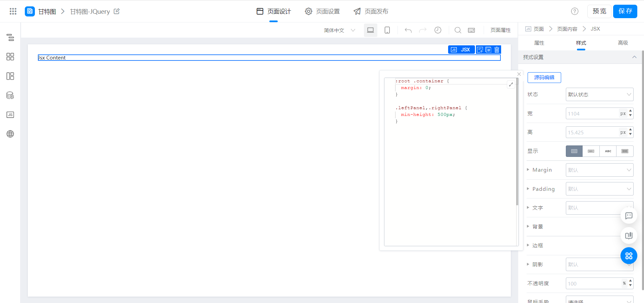Switch to the 页面设计 tab

click(274, 11)
